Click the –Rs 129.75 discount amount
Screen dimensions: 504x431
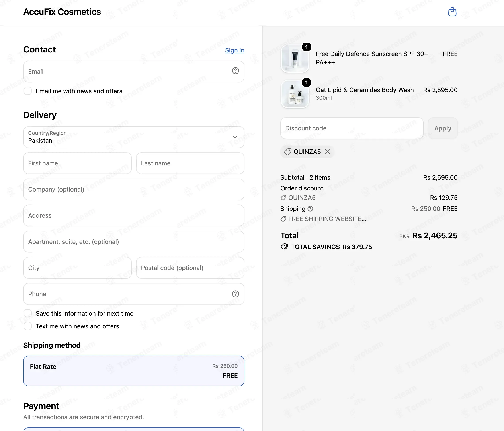tap(441, 198)
